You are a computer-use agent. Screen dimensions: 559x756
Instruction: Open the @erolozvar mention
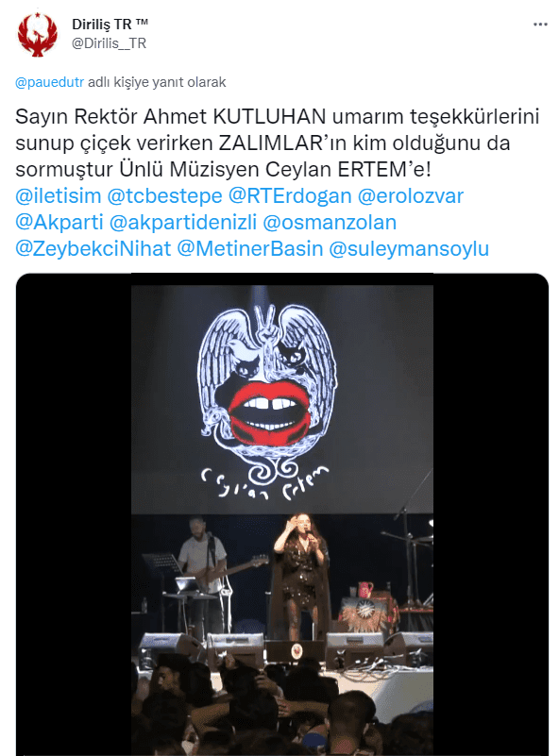[x=411, y=195]
